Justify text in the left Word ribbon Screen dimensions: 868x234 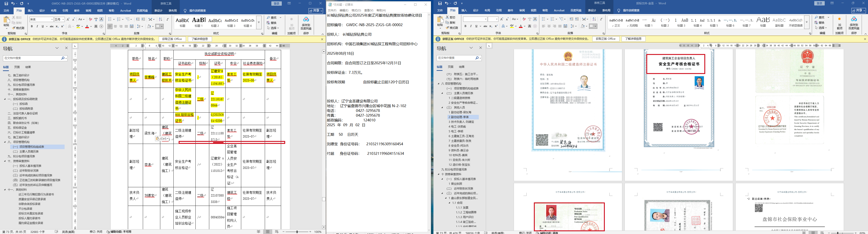tap(126, 26)
